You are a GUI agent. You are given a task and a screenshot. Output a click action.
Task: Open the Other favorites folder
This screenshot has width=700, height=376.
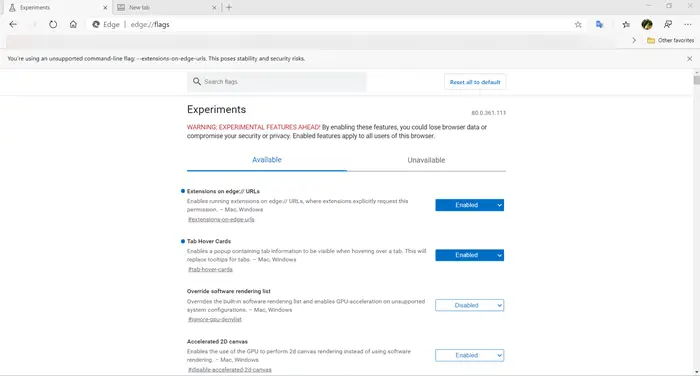pyautogui.click(x=671, y=40)
